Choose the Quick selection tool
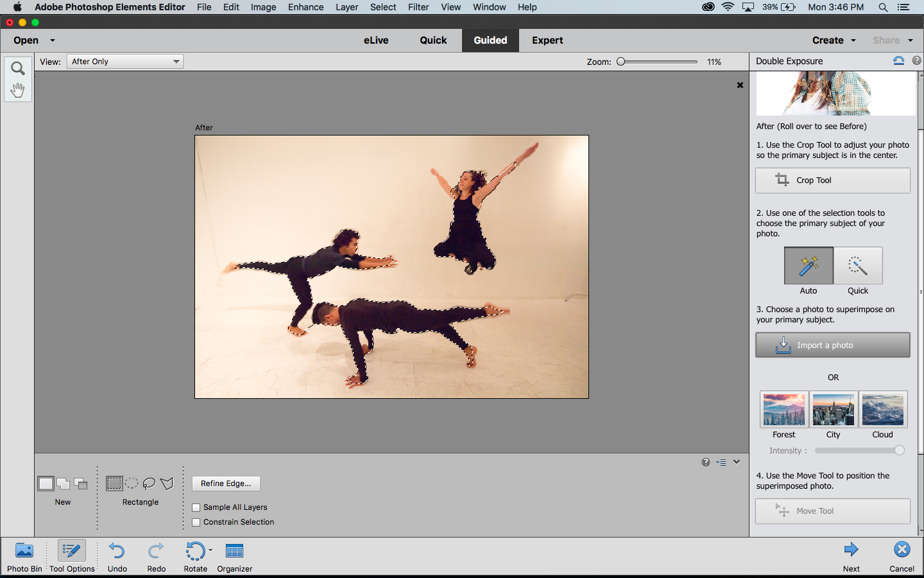Screen dimensions: 924x578 point(858,266)
